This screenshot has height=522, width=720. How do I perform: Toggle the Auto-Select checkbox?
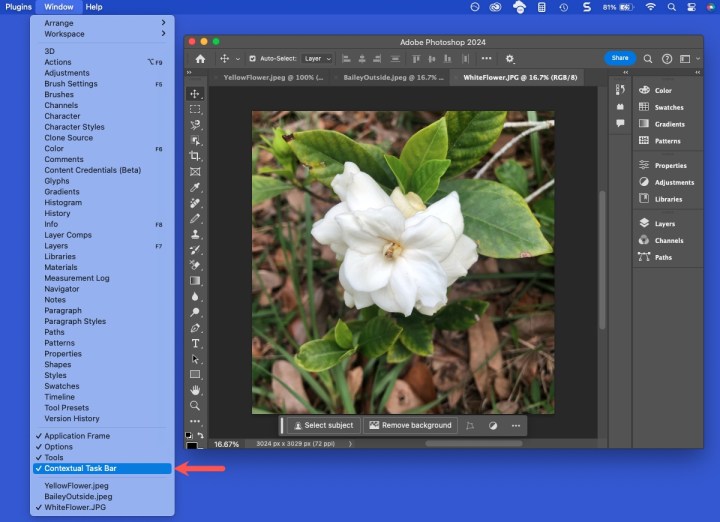(253, 59)
